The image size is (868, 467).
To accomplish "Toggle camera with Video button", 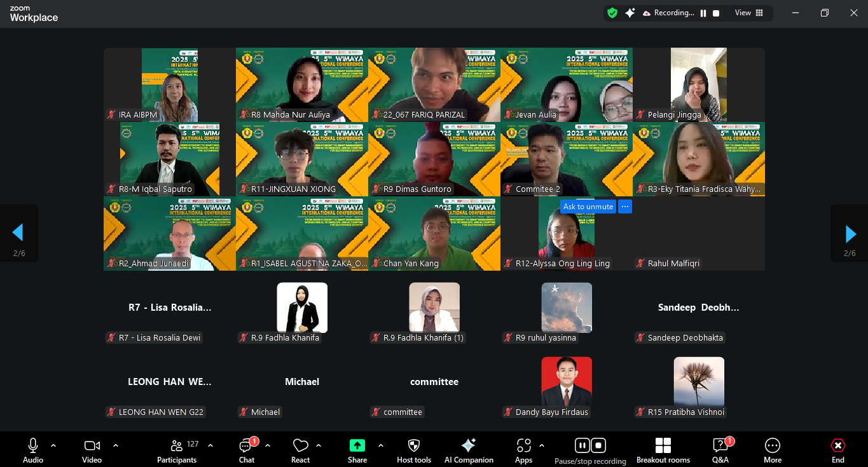I will [x=92, y=450].
